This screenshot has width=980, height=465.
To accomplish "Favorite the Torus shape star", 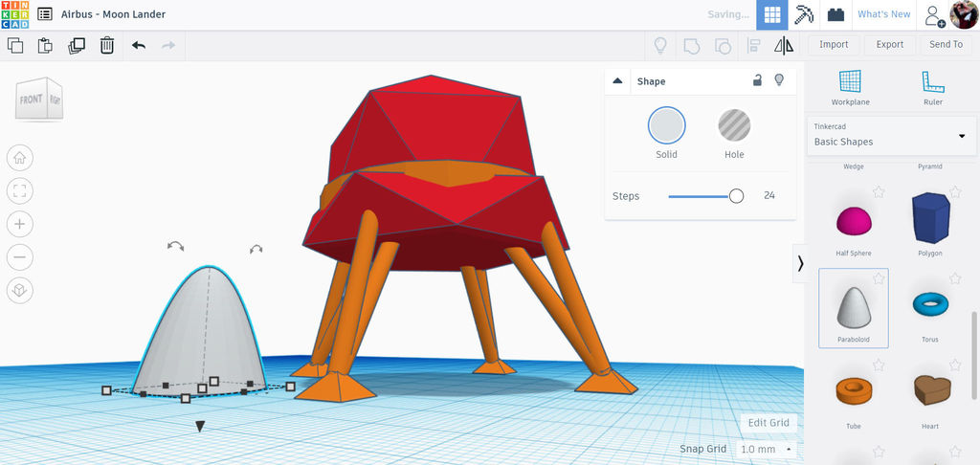I will click(x=955, y=278).
